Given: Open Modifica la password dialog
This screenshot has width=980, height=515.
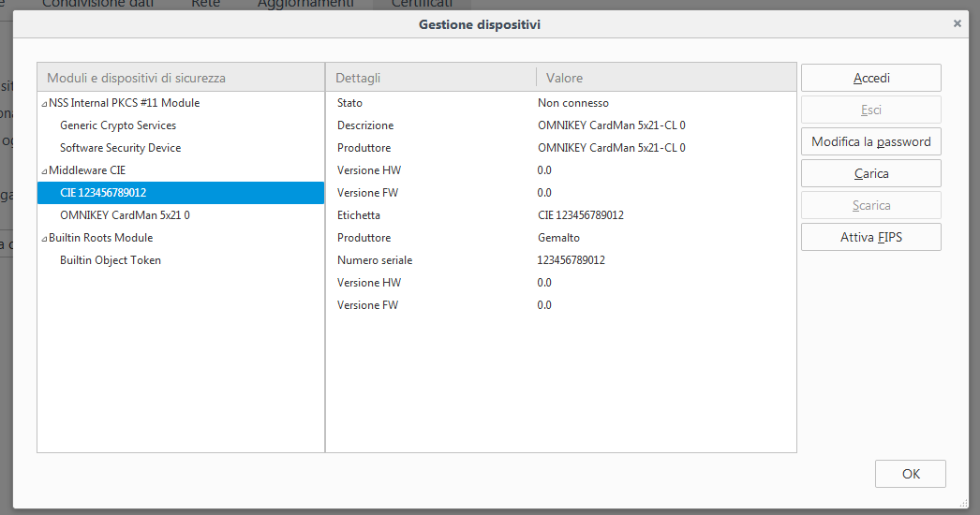Looking at the screenshot, I should tap(870, 142).
